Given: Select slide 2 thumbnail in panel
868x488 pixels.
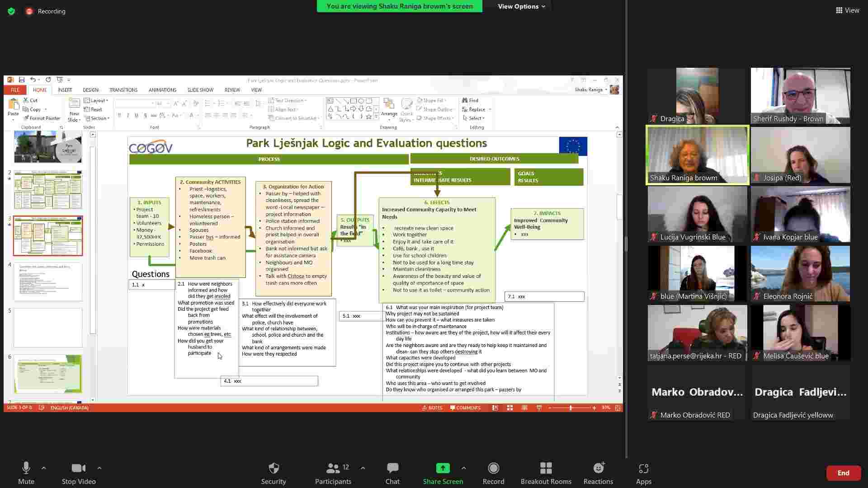Looking at the screenshot, I should click(48, 190).
